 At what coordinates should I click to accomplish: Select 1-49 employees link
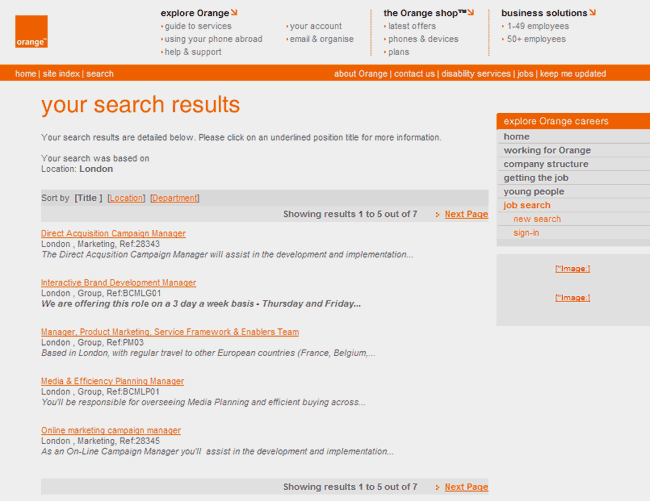click(x=538, y=26)
